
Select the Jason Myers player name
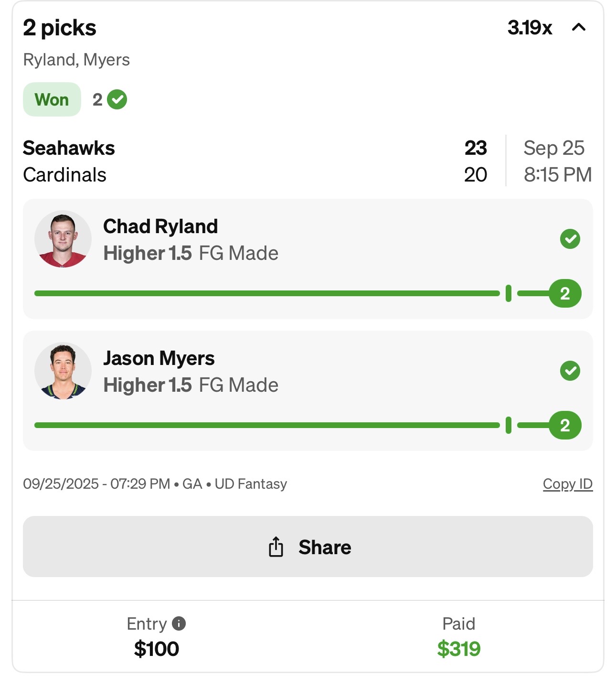point(159,358)
